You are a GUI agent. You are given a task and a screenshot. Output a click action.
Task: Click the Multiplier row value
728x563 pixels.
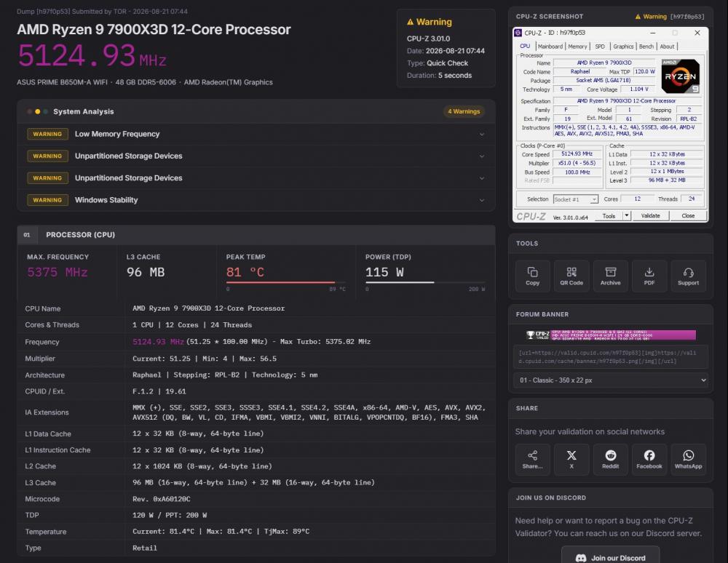[205, 359]
